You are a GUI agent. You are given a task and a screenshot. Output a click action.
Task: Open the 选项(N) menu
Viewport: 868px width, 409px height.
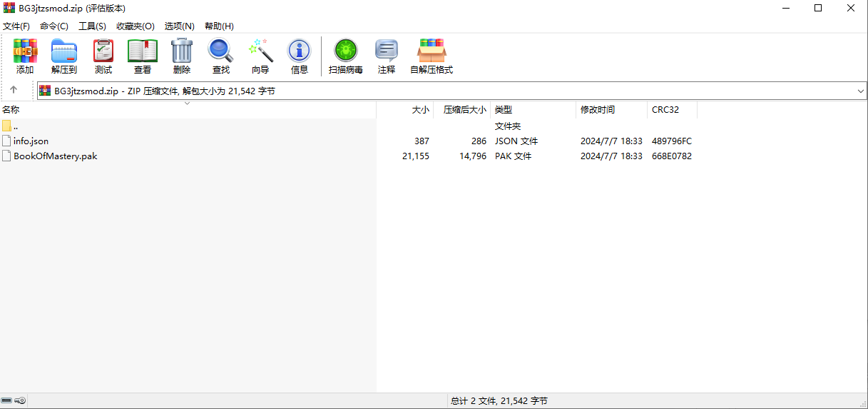179,26
